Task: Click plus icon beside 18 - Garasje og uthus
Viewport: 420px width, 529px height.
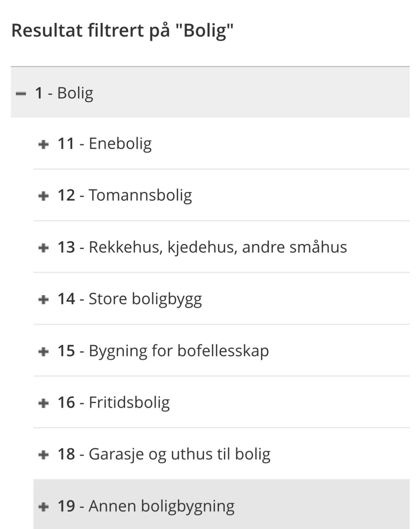Action: [43, 454]
